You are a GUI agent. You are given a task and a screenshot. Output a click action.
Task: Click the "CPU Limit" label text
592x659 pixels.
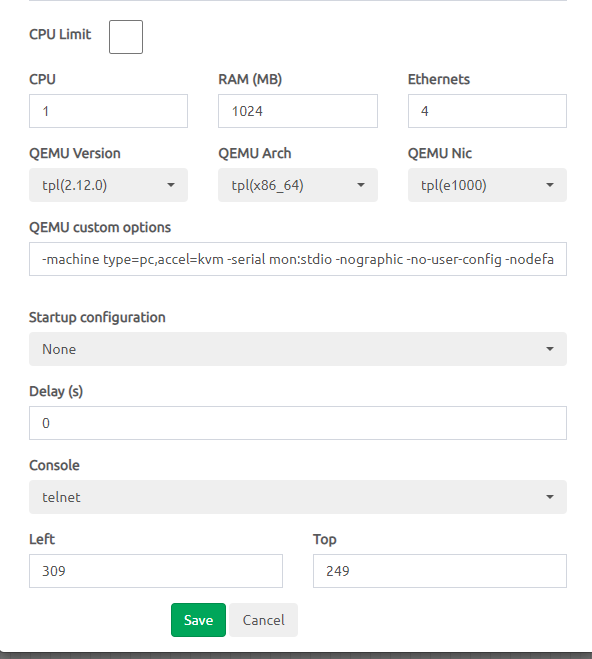click(60, 34)
